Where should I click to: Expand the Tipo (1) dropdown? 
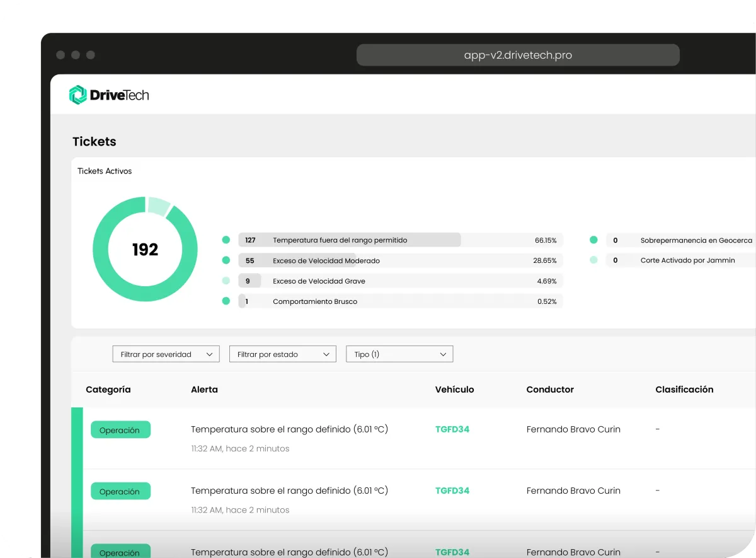tap(399, 354)
